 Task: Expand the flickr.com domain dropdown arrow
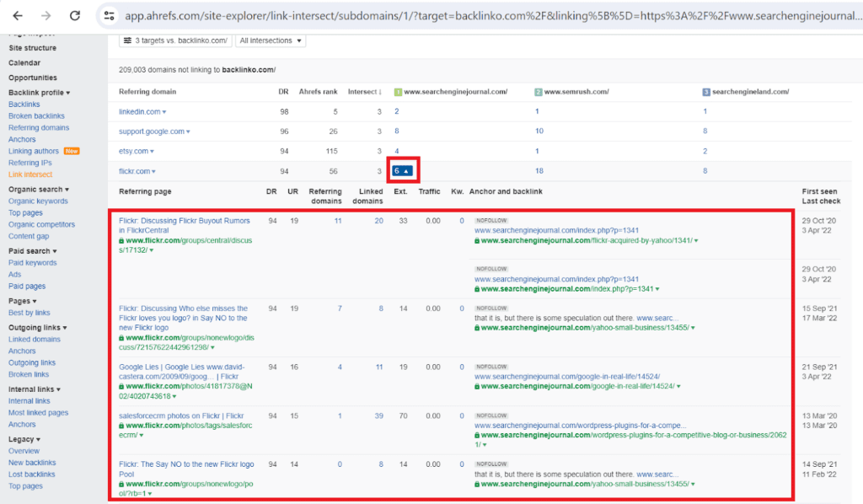point(153,172)
